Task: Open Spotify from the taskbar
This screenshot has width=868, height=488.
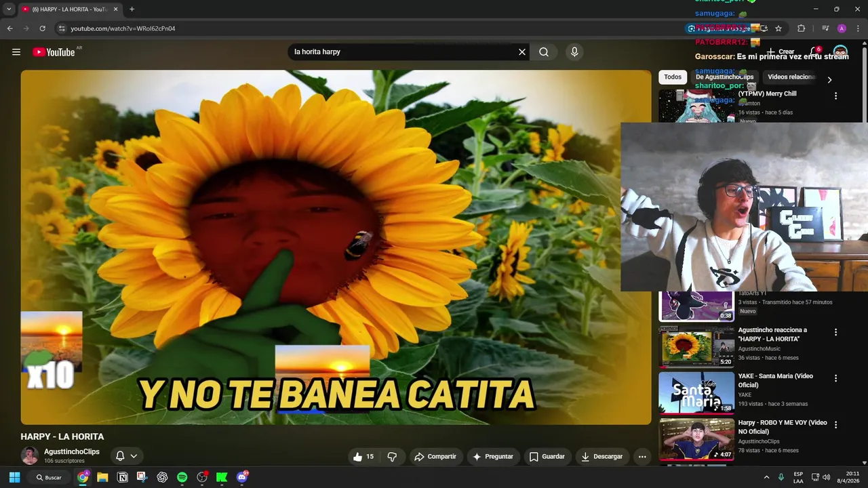Action: point(182,477)
